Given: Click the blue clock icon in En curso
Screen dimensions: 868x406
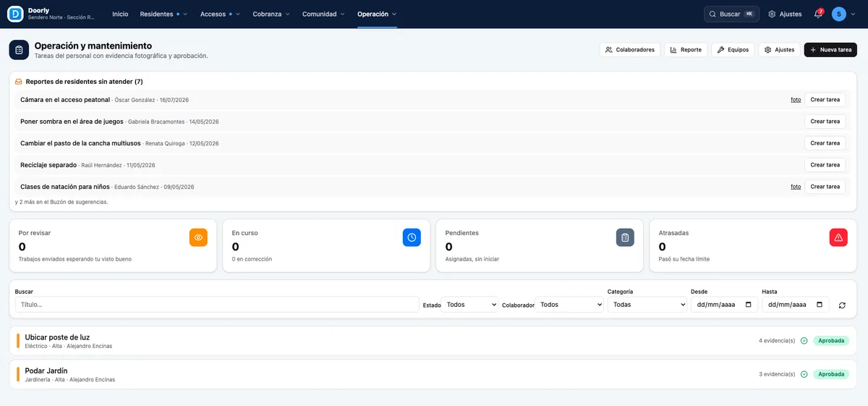Looking at the screenshot, I should pos(412,237).
